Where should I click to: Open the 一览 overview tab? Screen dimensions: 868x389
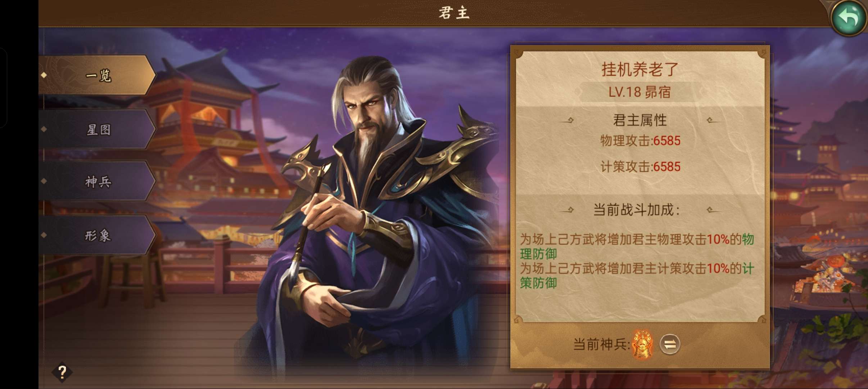[x=97, y=75]
